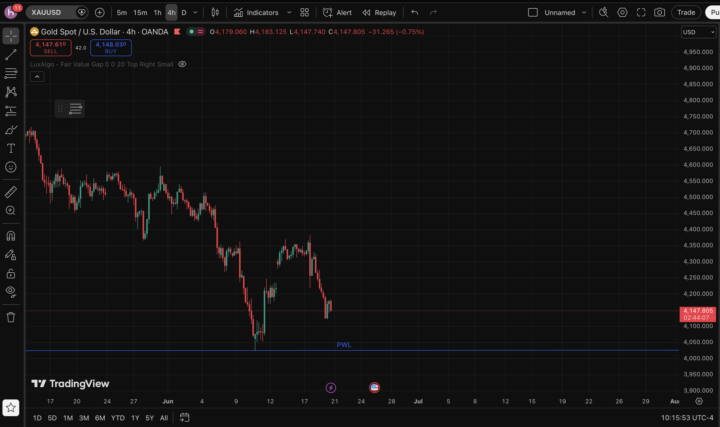
Task: Toggle the symbol flag marker
Action: (177, 32)
